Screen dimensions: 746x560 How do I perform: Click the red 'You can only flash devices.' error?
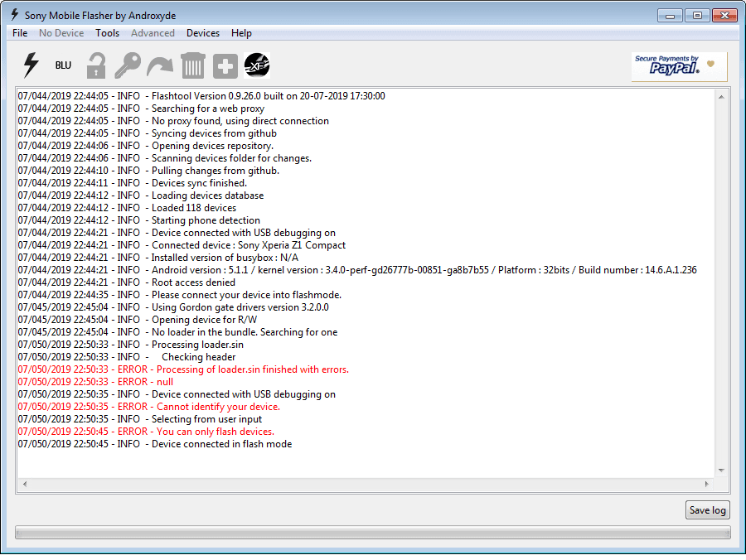(146, 431)
